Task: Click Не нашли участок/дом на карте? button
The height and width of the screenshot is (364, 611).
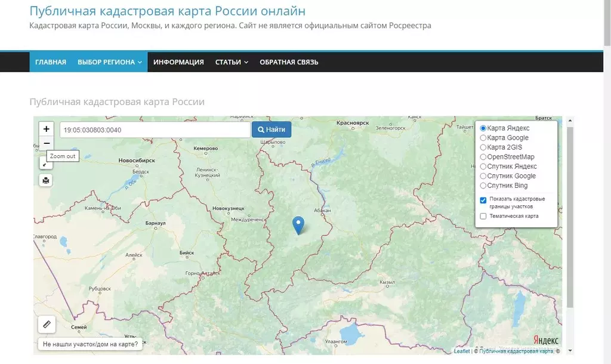Action: coord(91,344)
